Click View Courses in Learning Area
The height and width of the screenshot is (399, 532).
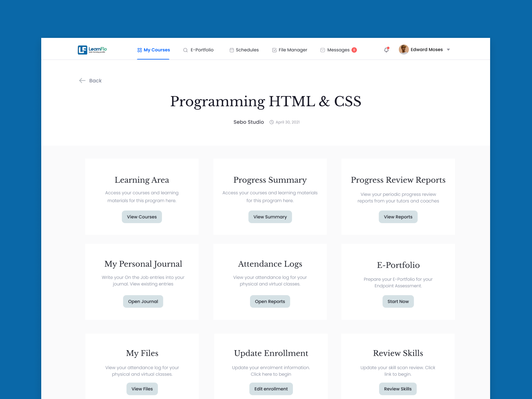[142, 217]
